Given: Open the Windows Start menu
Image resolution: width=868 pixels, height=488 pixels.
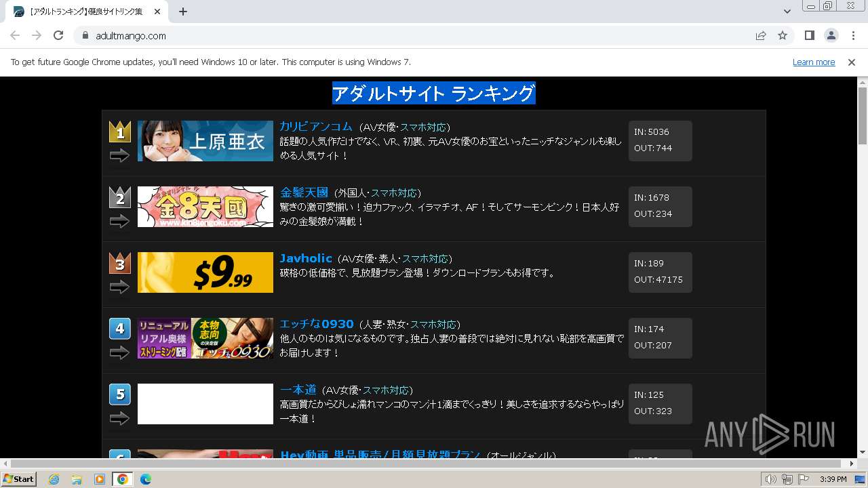Looking at the screenshot, I should click(18, 479).
